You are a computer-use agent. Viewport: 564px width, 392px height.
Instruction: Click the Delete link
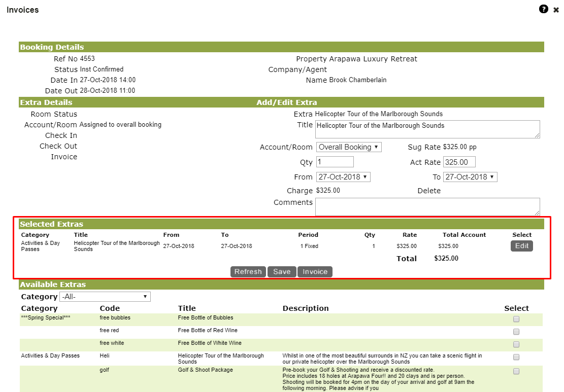[x=429, y=191]
